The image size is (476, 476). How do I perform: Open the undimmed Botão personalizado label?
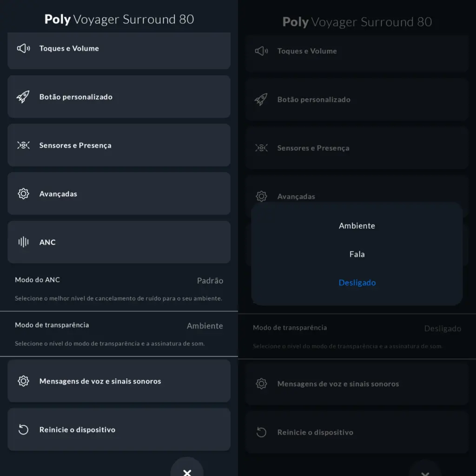click(76, 97)
